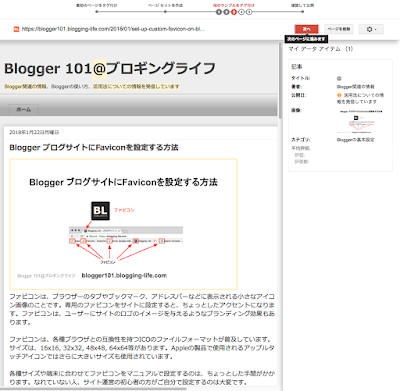Viewport: 400px width, 391px height.
Task: Click the image thumbnail in data item panel
Action: click(x=361, y=121)
